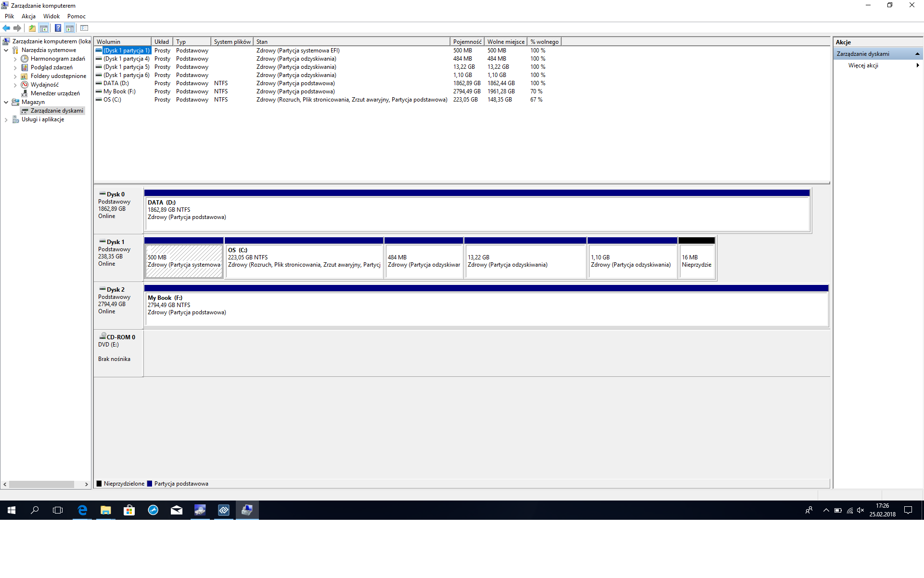Sort by % wolnego column header
The height and width of the screenshot is (578, 924).
click(544, 42)
